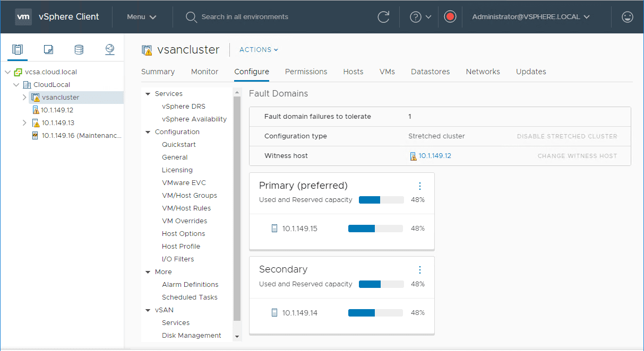Screen dimensions: 644x351
Task: Click the red recording status icon
Action: coord(450,16)
